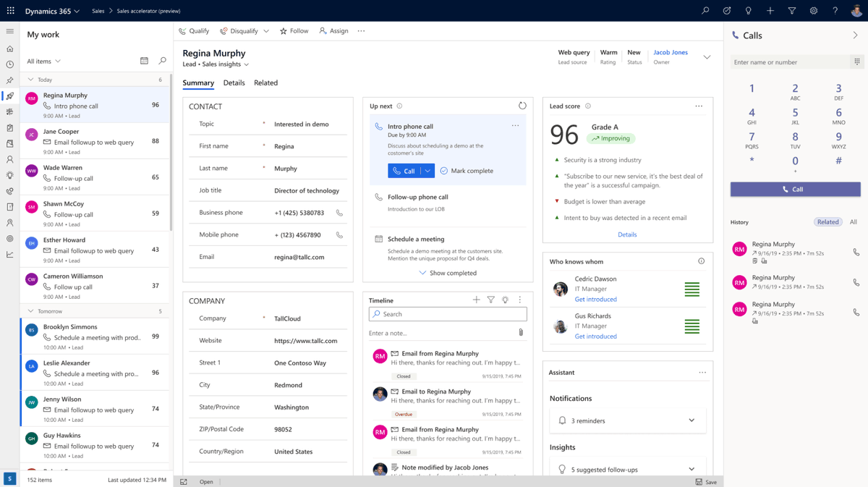Click the attachment paperclip in note box

[x=521, y=333]
